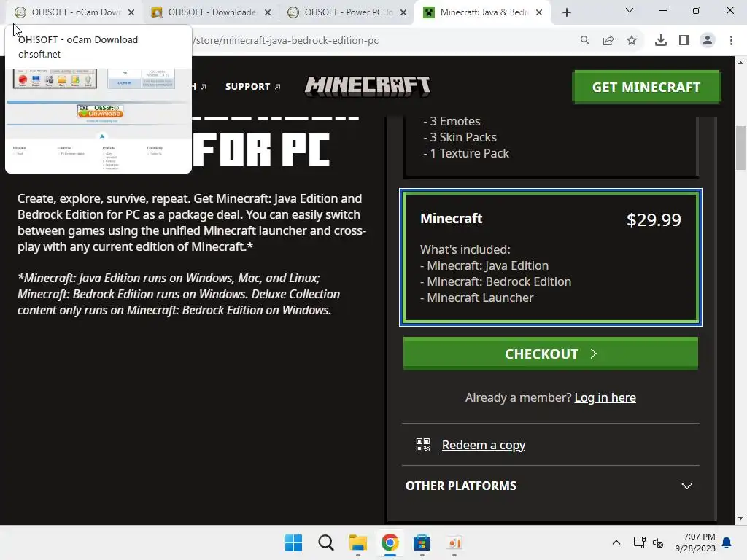Expand the OTHER PLATFORMS section
The height and width of the screenshot is (560, 747).
[550, 486]
